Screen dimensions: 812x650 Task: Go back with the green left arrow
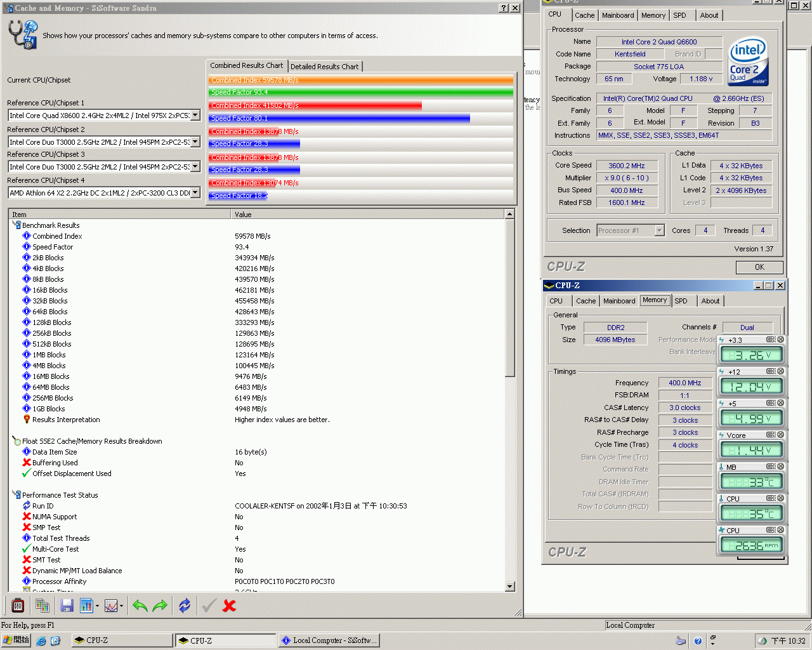pyautogui.click(x=140, y=606)
